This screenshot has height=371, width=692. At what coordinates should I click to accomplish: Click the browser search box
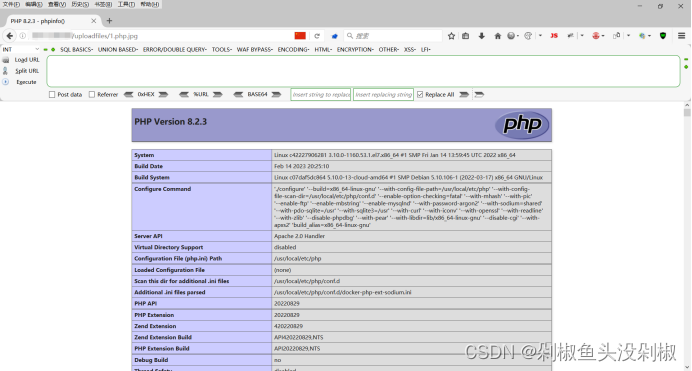(394, 36)
